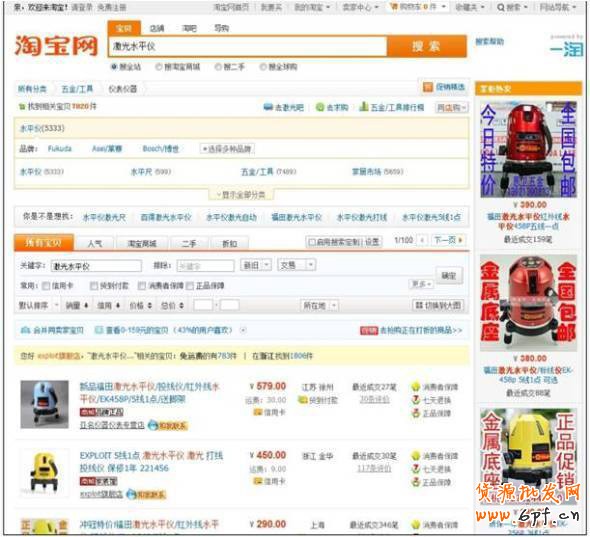The height and width of the screenshot is (537, 590).
Task: Select the 搜淘宝商城 radio button
Action: tap(159, 67)
